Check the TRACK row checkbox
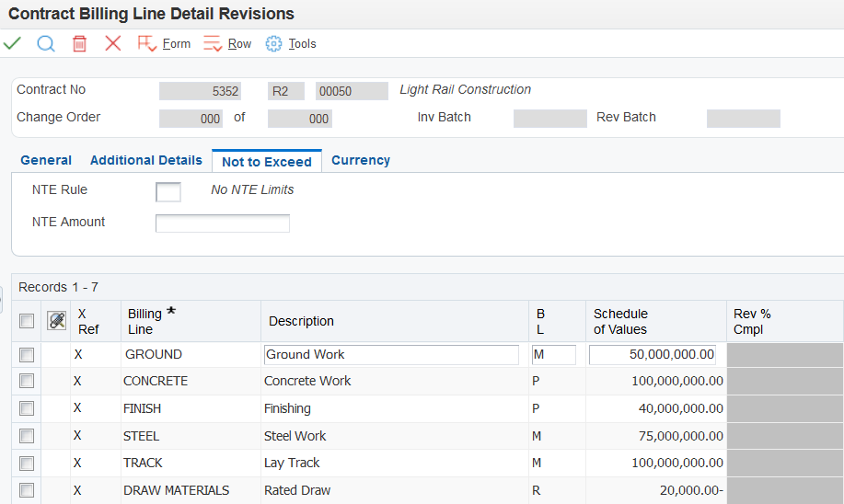Screen dimensions: 844x504 27,464
